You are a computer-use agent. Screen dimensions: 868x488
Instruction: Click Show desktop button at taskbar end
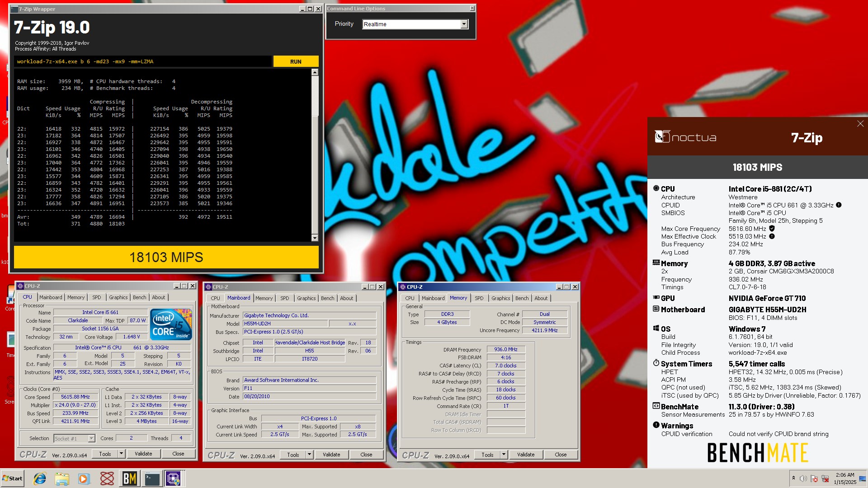coord(863,479)
